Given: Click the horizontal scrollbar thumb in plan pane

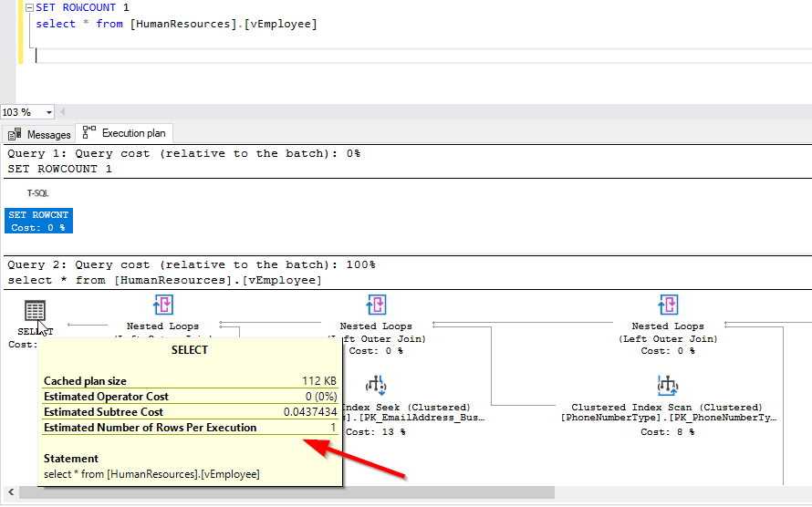Looking at the screenshot, I should pos(286,492).
